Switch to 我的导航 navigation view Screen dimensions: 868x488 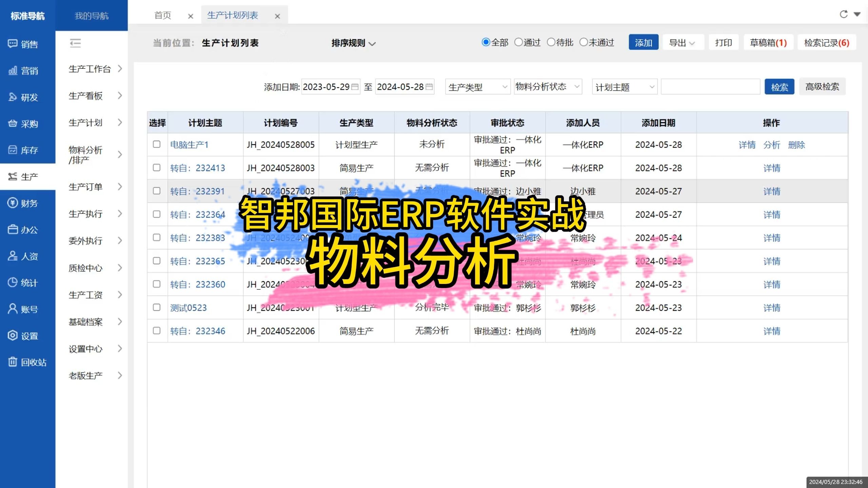(x=92, y=16)
